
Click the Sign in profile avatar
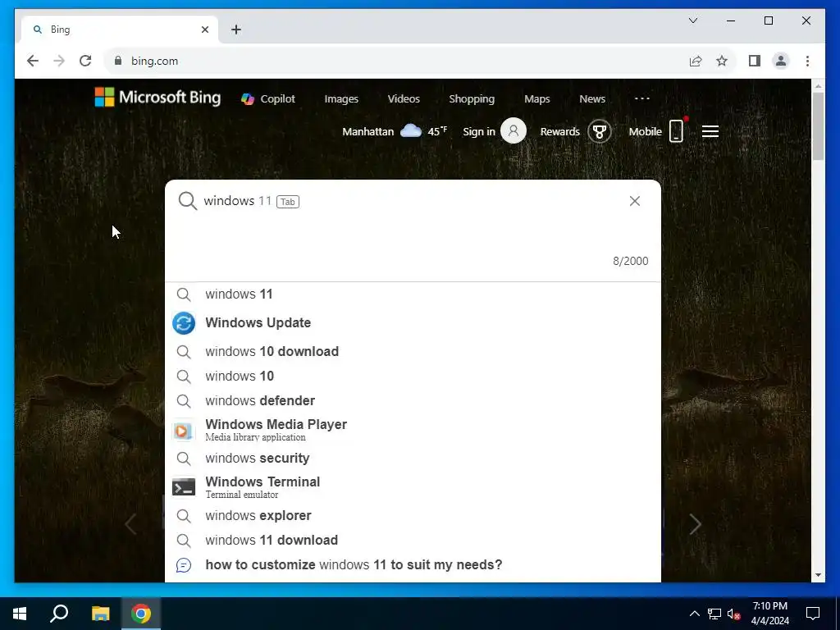click(514, 130)
